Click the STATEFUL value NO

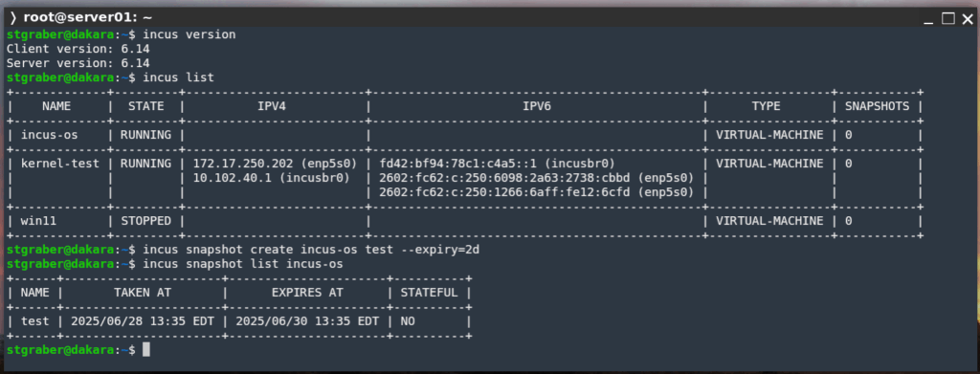(408, 321)
